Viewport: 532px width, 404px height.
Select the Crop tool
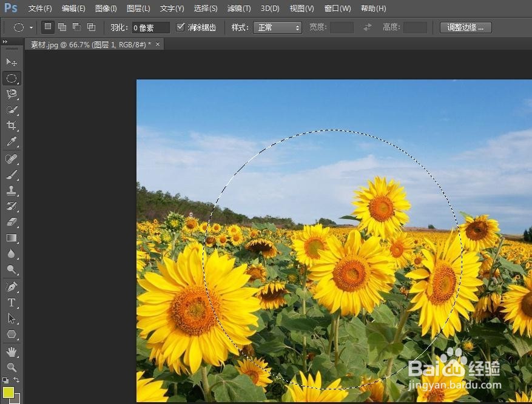tap(11, 125)
